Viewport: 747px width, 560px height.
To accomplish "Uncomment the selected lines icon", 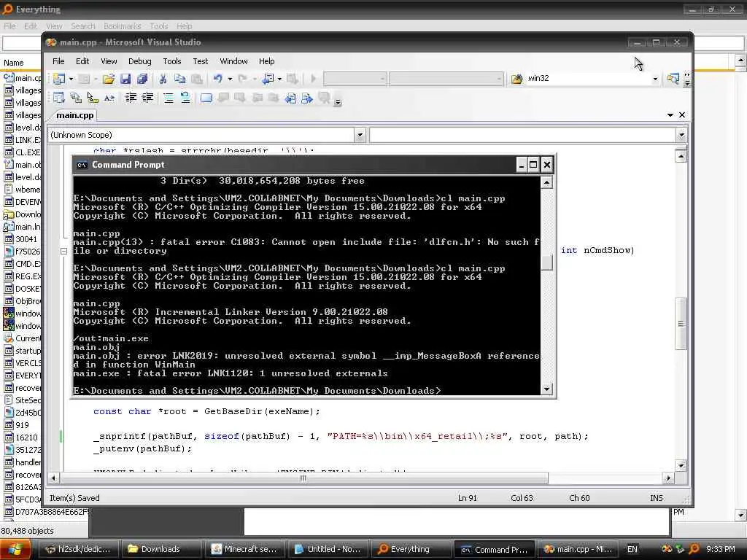I will (x=185, y=98).
